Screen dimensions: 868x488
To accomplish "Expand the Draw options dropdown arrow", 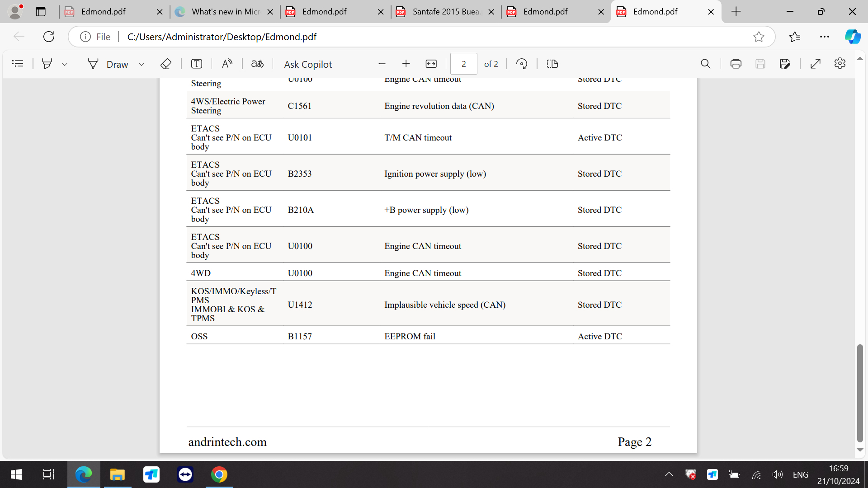I will [142, 64].
